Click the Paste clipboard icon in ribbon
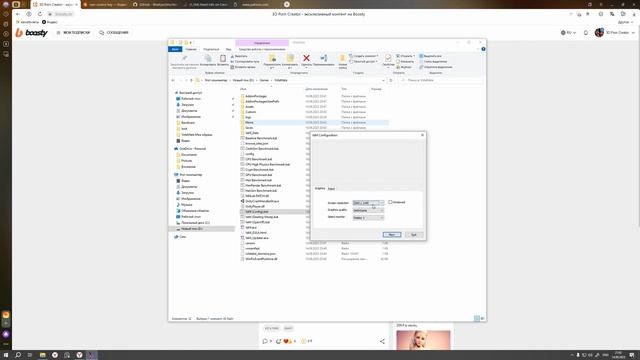 point(223,58)
